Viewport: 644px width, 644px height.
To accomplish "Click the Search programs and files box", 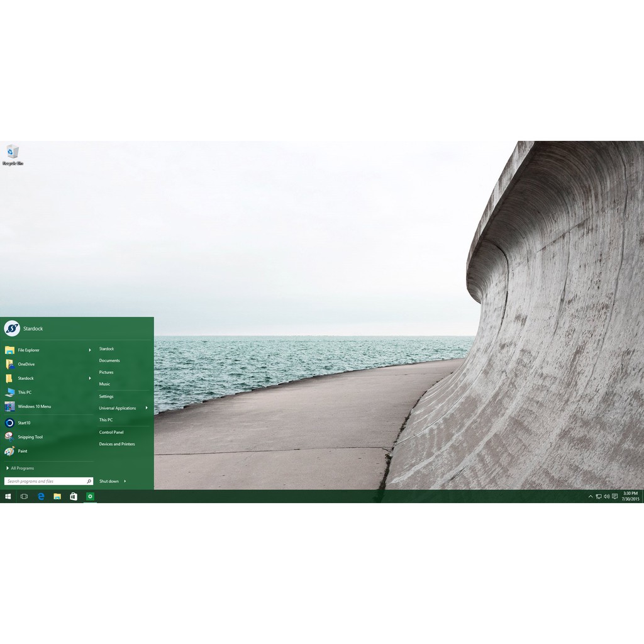I will point(44,481).
